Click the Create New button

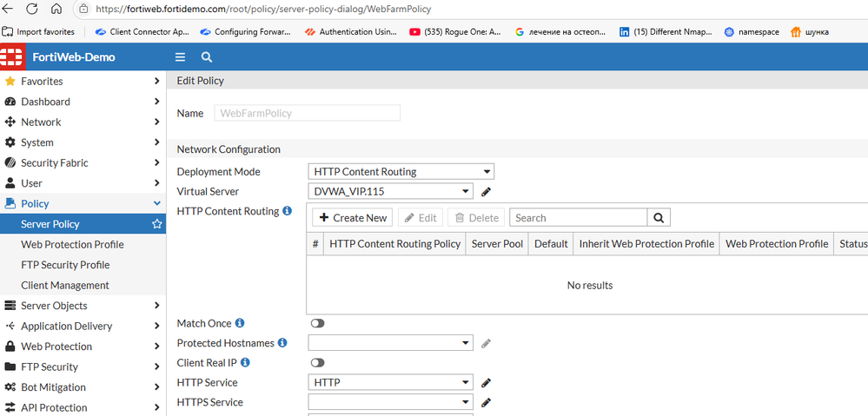click(x=352, y=218)
